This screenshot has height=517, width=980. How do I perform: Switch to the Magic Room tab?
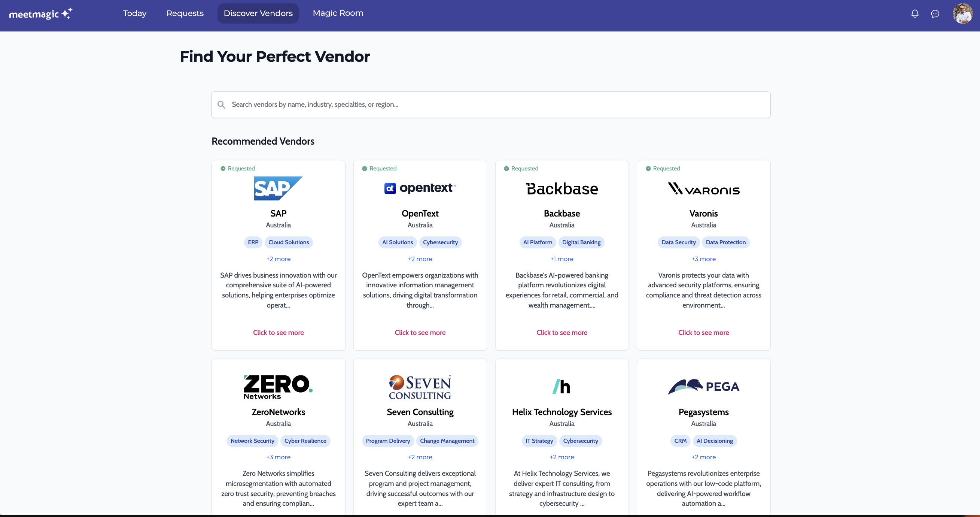pos(338,13)
